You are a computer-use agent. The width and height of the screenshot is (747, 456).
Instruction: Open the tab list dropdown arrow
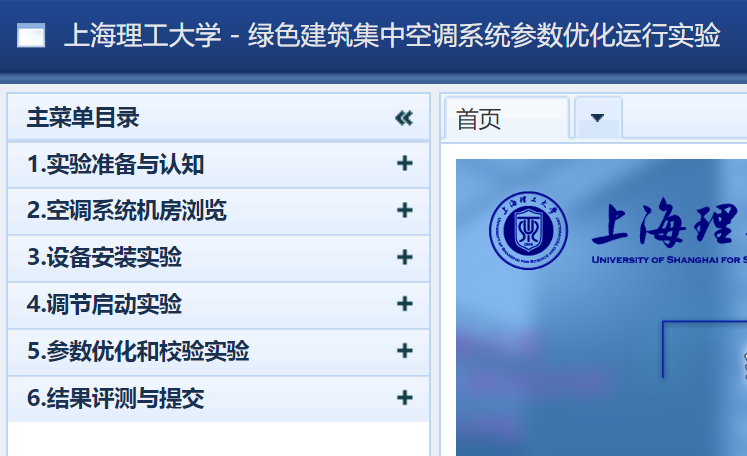(598, 118)
